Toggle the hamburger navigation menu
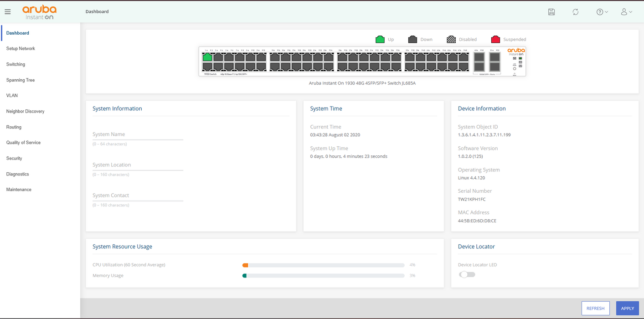This screenshot has width=644, height=319. (x=8, y=12)
